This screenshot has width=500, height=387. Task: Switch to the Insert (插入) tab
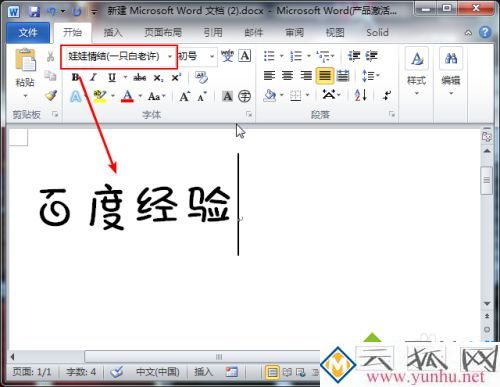pyautogui.click(x=113, y=33)
